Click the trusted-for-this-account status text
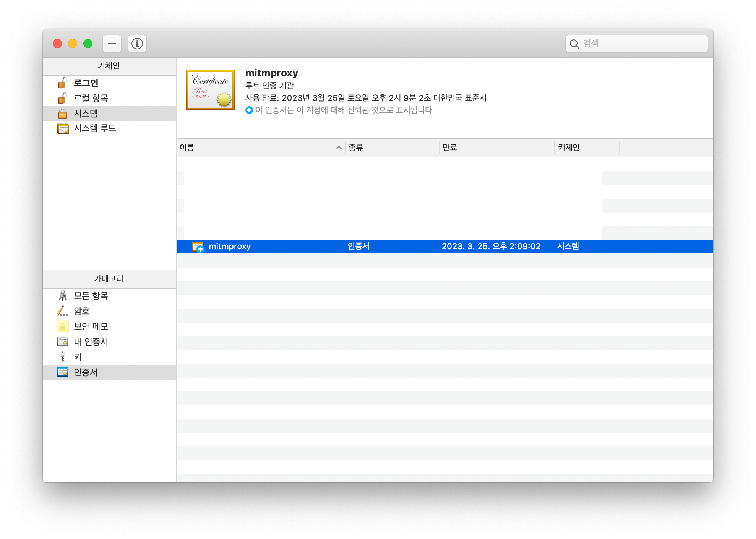Screen dimensions: 756x539 point(344,110)
